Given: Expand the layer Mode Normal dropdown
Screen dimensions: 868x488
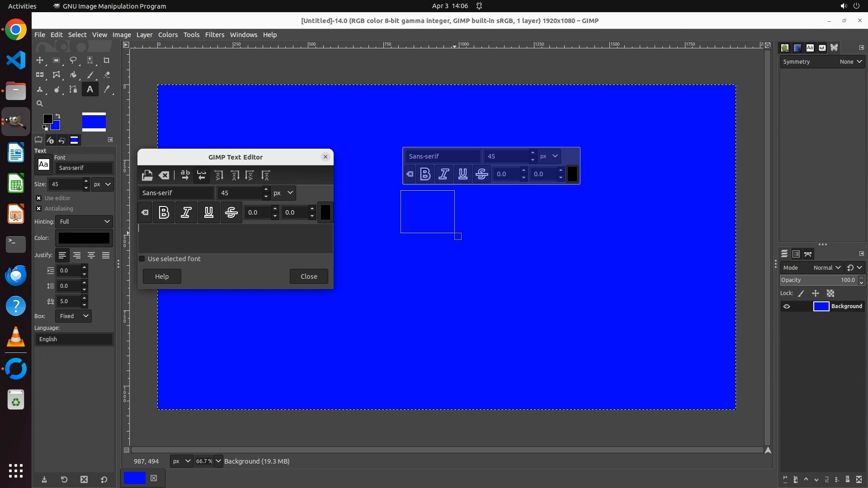Looking at the screenshot, I should pos(826,267).
